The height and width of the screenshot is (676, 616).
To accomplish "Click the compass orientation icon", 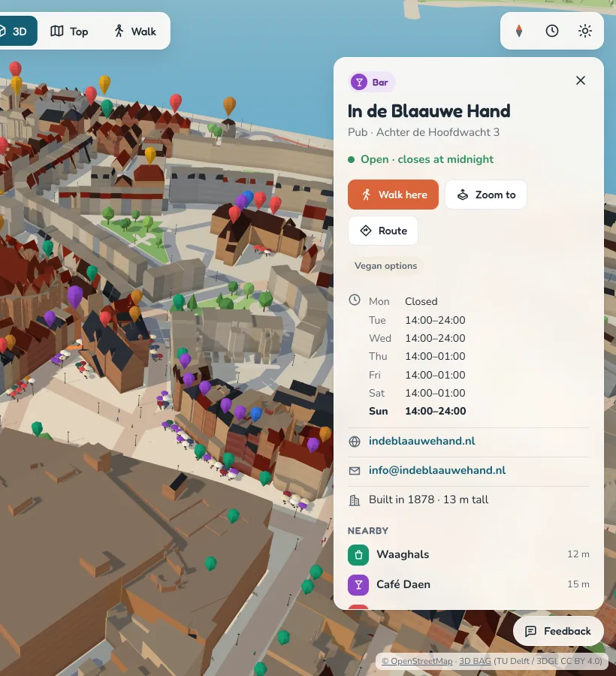I will coord(519,31).
